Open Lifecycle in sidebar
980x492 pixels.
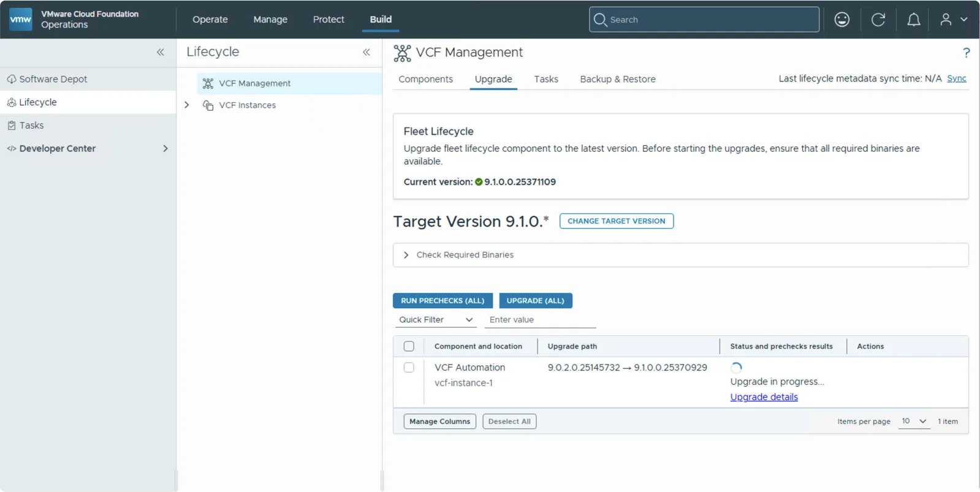click(88, 102)
